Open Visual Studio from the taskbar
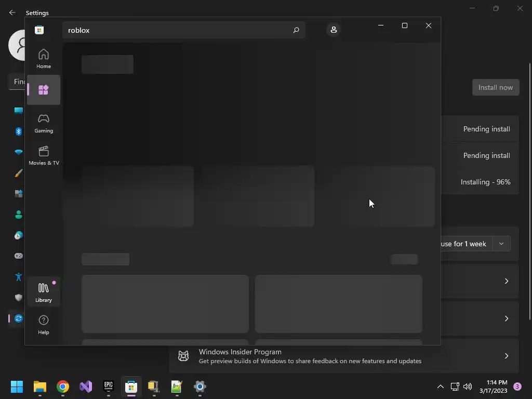 (86, 387)
